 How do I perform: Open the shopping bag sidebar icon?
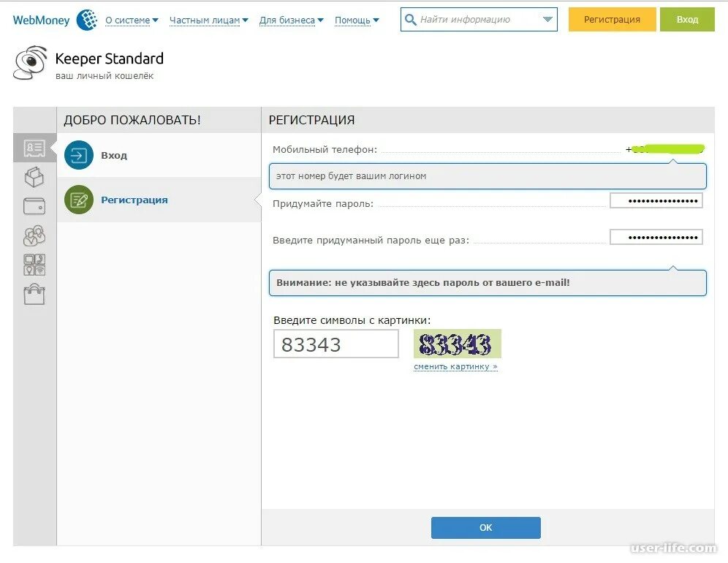coord(34,295)
